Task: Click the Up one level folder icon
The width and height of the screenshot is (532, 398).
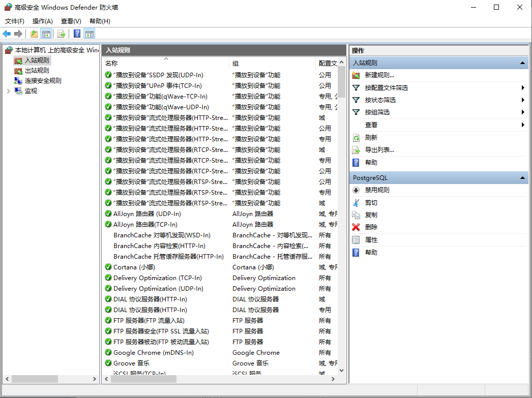Action: 34,34
